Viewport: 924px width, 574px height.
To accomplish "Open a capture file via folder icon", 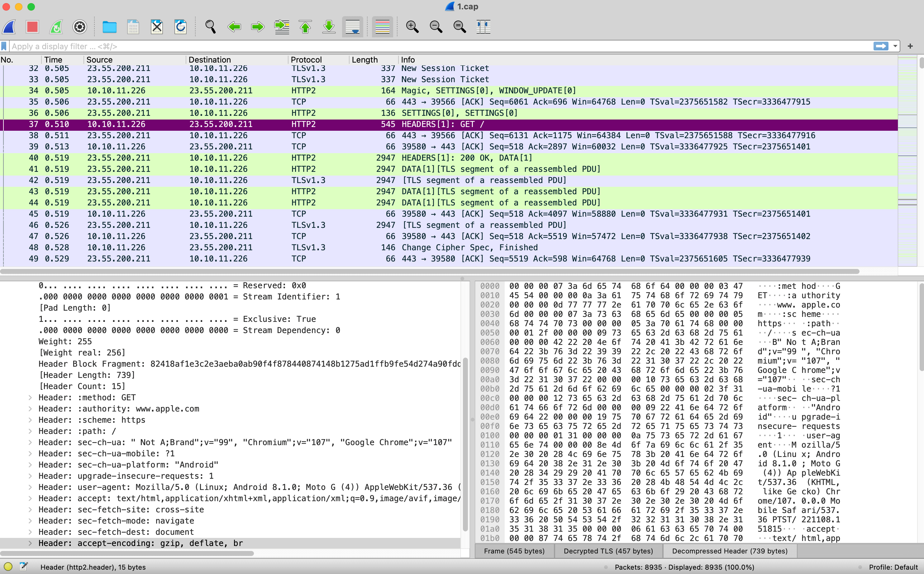I will (109, 27).
